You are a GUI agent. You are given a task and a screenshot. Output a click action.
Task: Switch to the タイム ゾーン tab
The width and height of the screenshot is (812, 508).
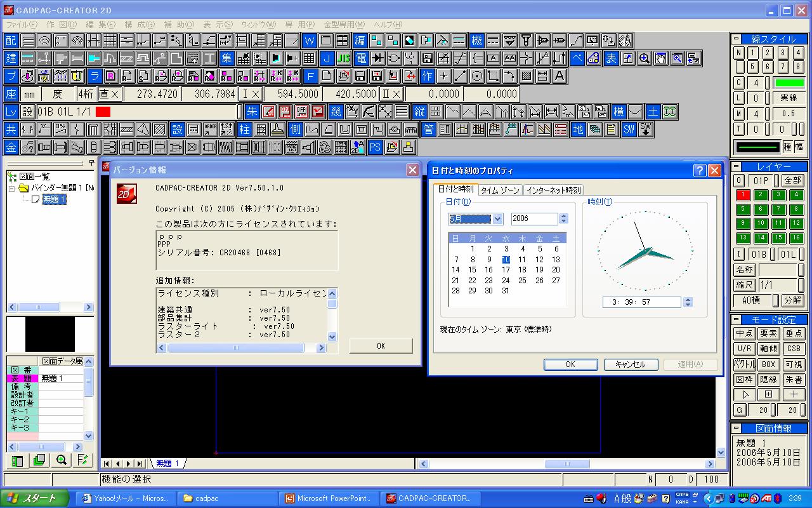click(500, 190)
